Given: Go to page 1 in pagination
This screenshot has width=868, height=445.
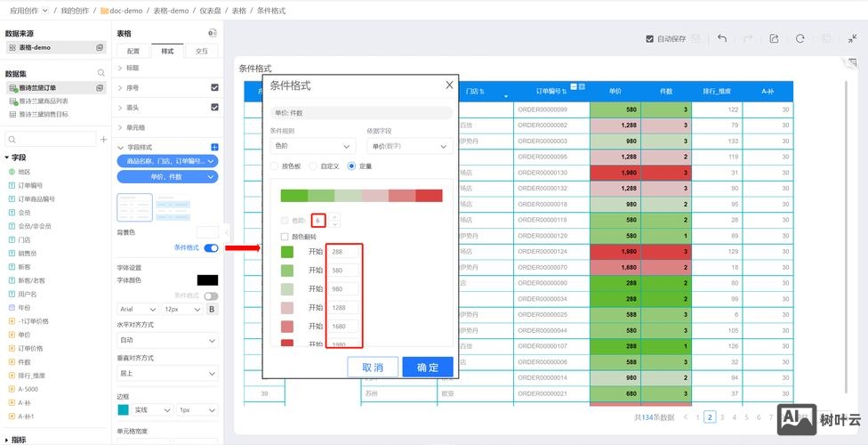Looking at the screenshot, I should click(x=697, y=417).
